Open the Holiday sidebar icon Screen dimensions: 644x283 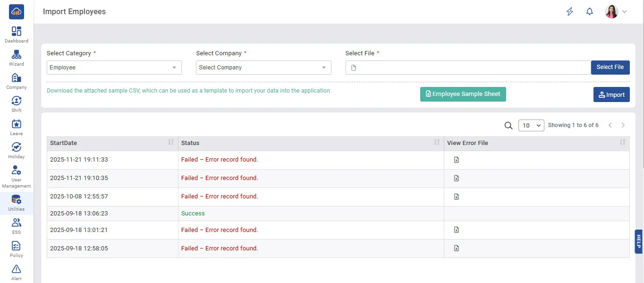(17, 150)
